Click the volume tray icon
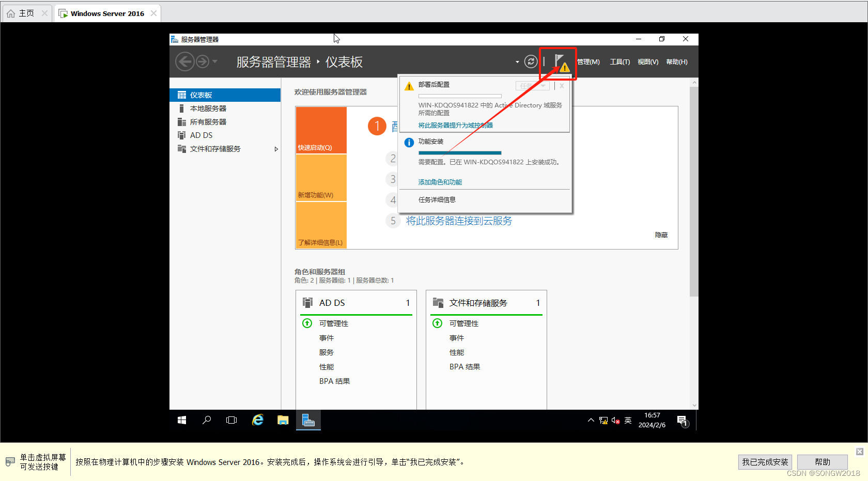The height and width of the screenshot is (481, 868). coord(615,421)
